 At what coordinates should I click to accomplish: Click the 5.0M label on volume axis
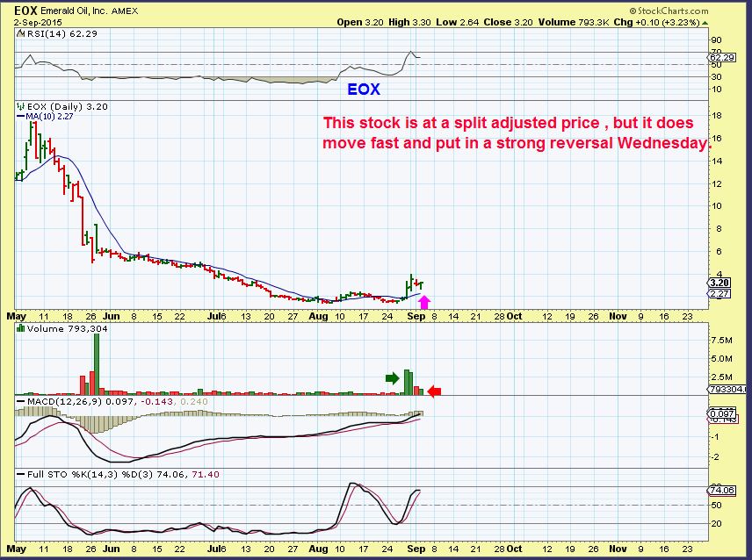[722, 358]
